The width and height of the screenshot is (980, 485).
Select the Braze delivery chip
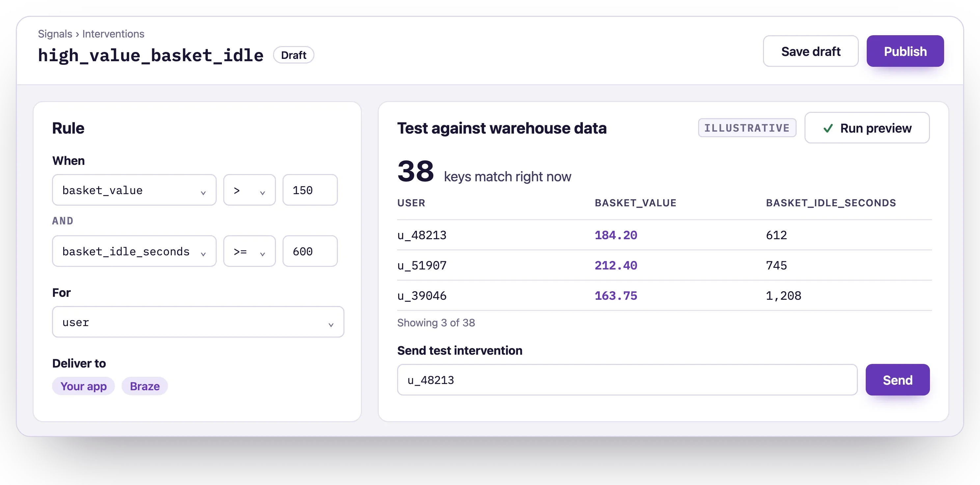145,386
